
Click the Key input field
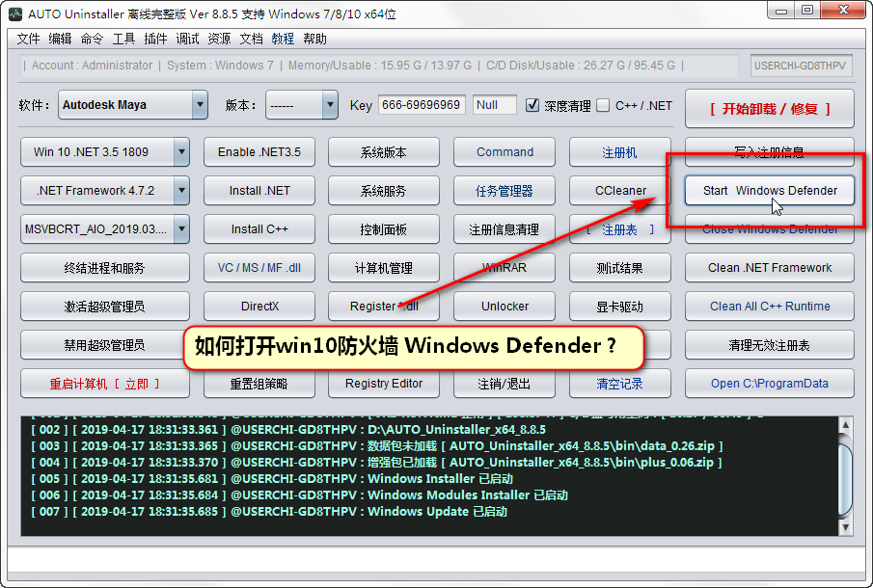coord(421,105)
